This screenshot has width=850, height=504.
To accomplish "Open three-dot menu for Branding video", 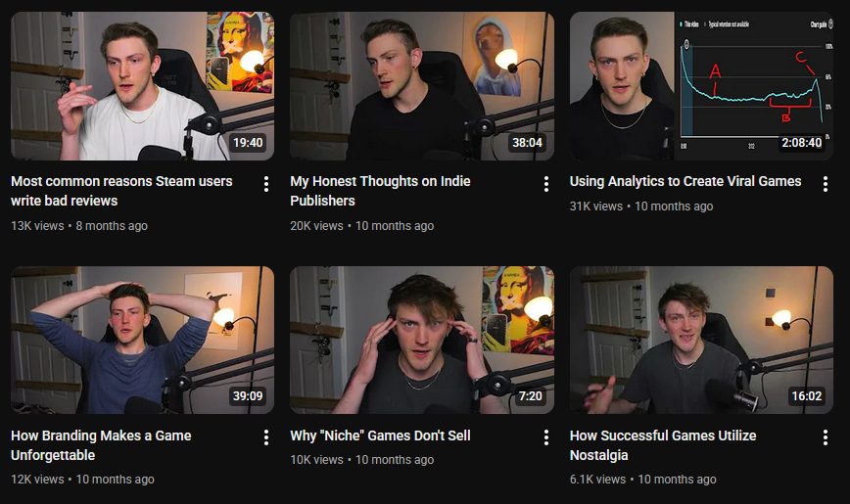I will pyautogui.click(x=266, y=437).
